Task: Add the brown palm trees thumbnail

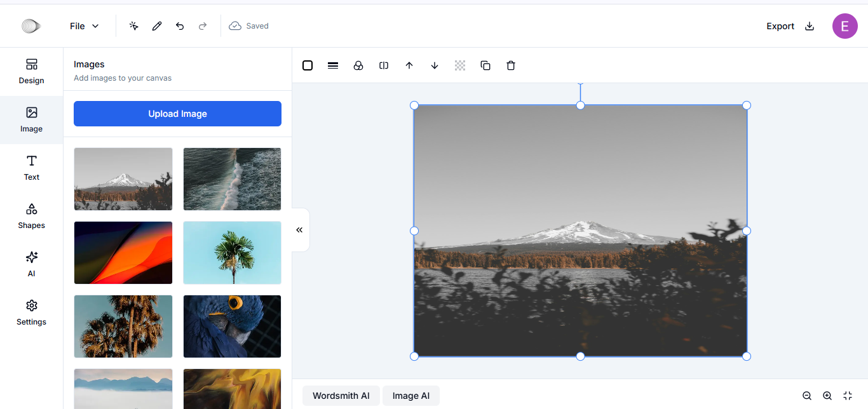Action: [123, 326]
